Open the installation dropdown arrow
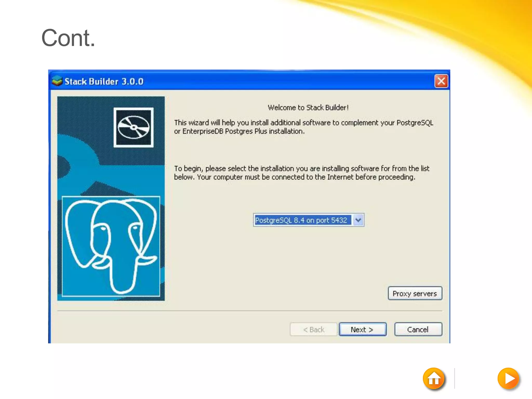The height and width of the screenshot is (399, 532). [x=358, y=220]
